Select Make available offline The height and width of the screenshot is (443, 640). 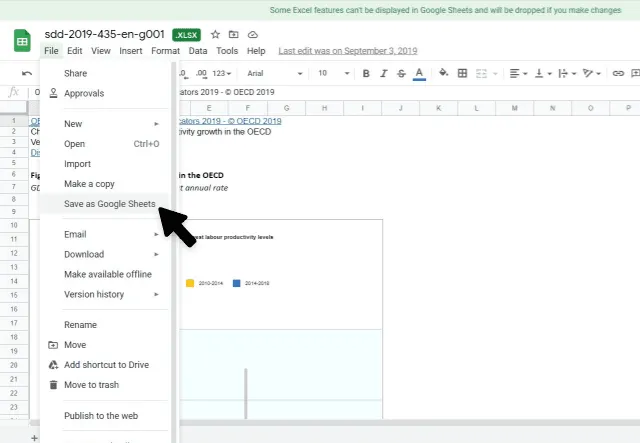[106, 274]
